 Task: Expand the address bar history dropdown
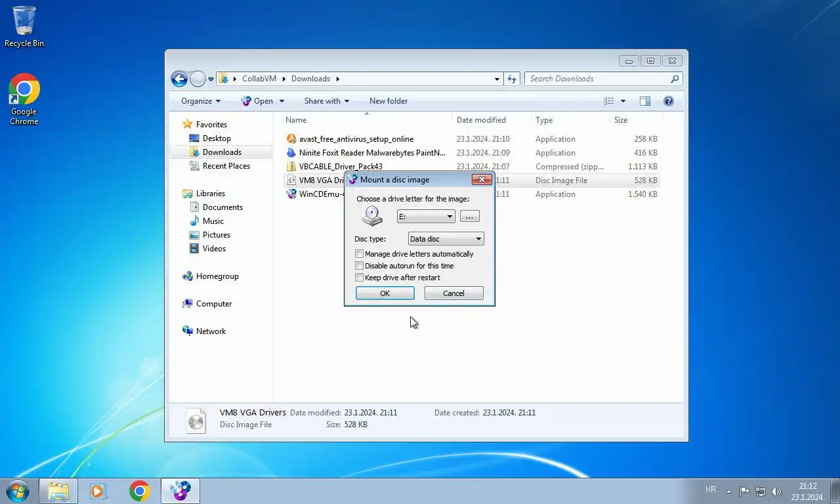click(497, 79)
